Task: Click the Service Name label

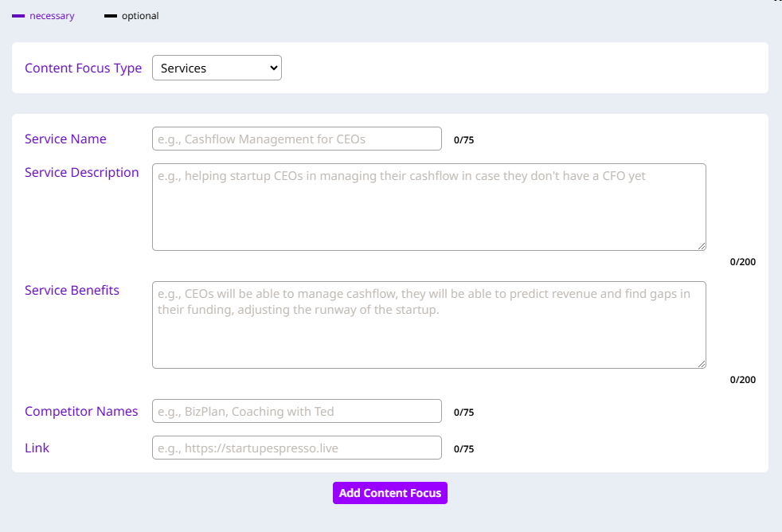Action: [x=65, y=139]
